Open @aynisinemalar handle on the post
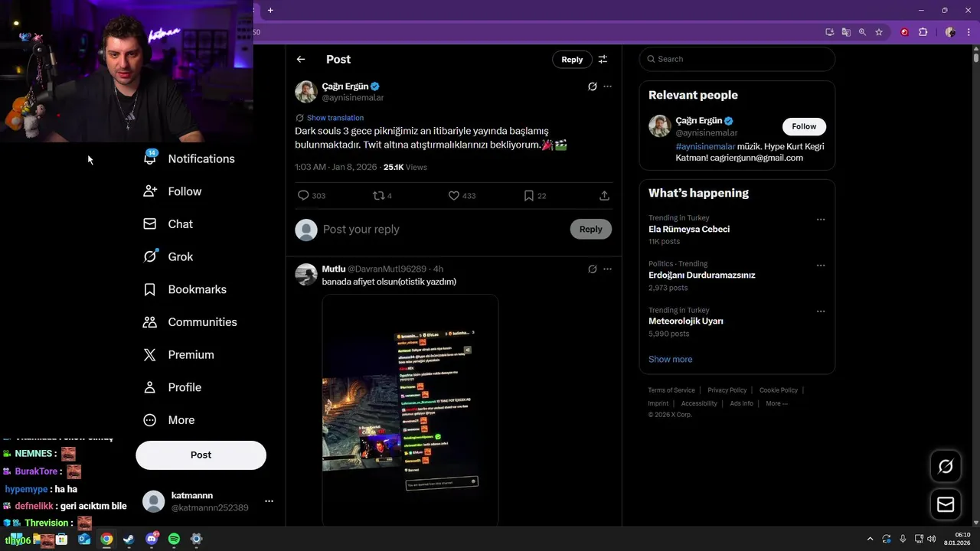Viewport: 980px width, 551px height. click(353, 98)
